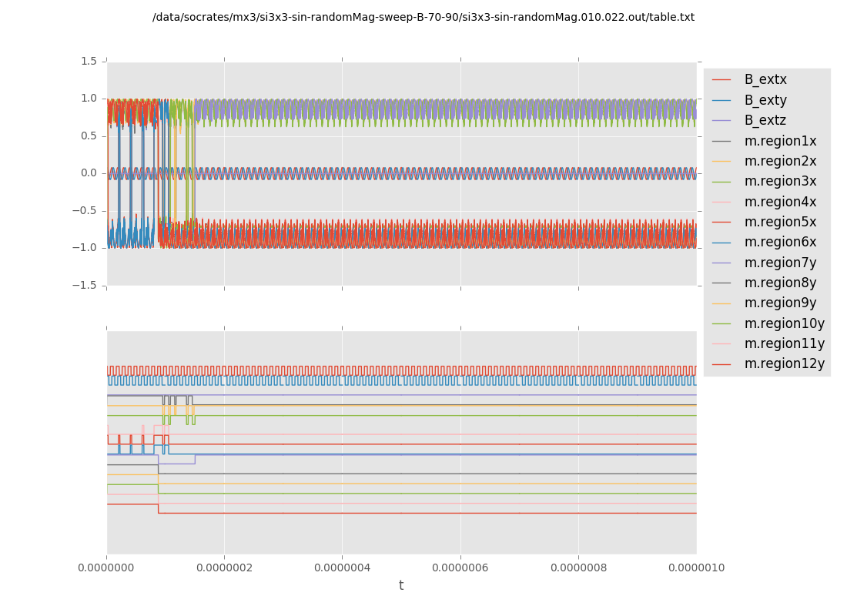Click the m.region8y legend label
This screenshot has height=616, width=847.
pos(780,283)
